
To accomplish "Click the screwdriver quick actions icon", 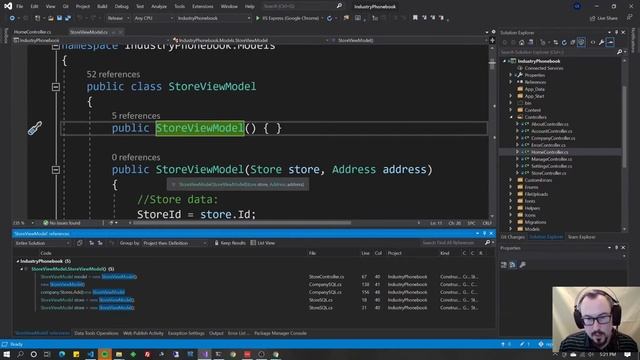I will pos(35,128).
